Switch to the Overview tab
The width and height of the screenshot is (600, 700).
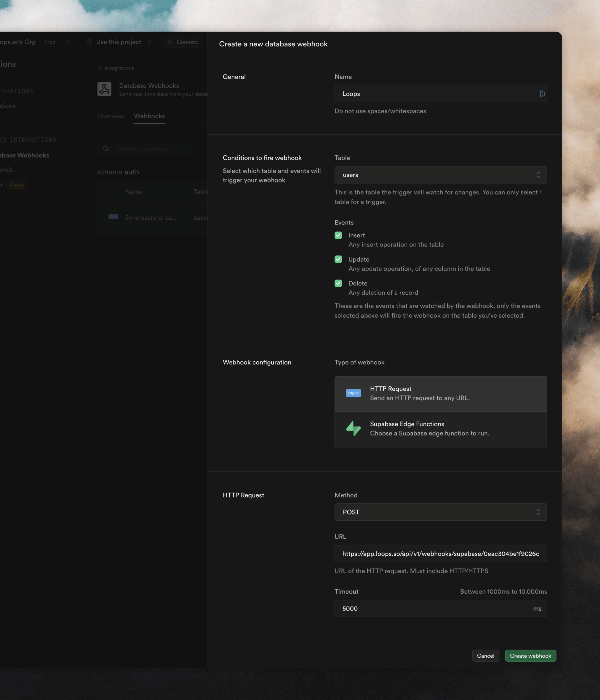click(111, 116)
